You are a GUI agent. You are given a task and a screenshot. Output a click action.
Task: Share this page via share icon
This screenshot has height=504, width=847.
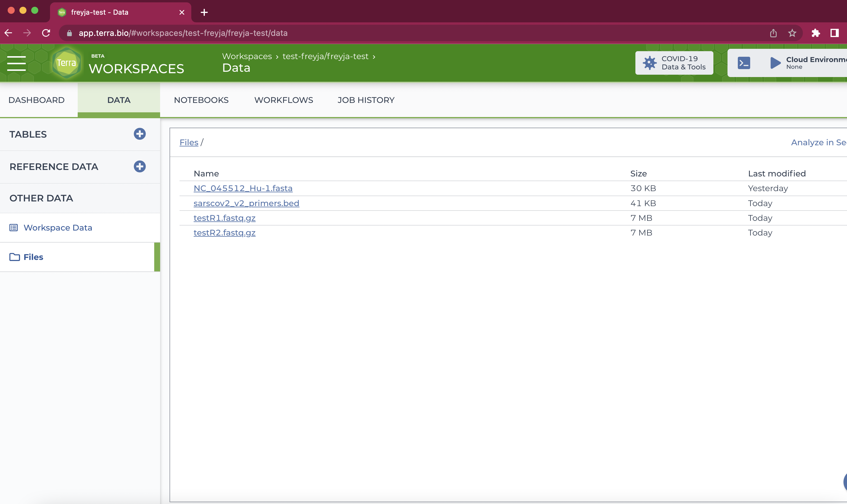coord(773,33)
